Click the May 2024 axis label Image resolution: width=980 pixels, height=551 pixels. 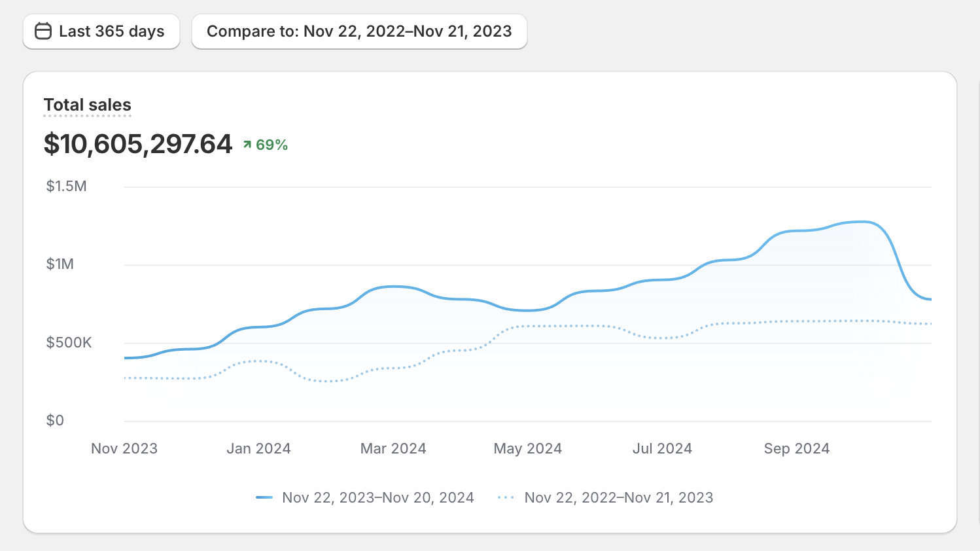point(528,448)
